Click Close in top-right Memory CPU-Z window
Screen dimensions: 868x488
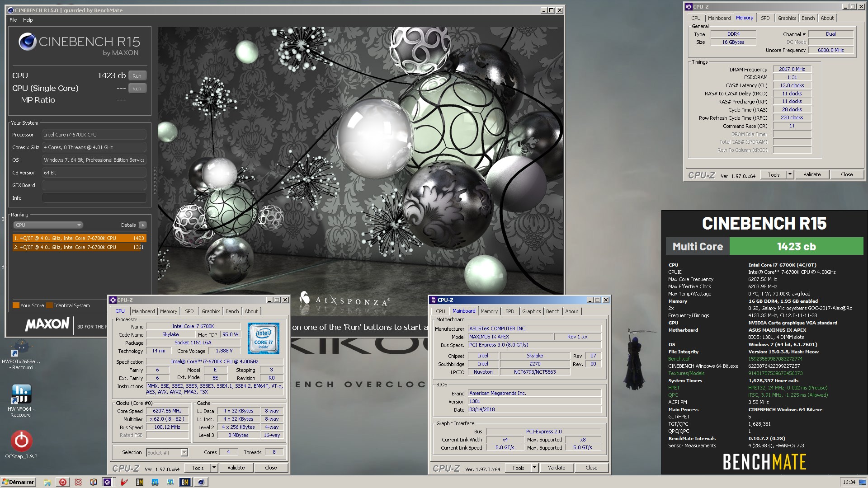(x=847, y=174)
